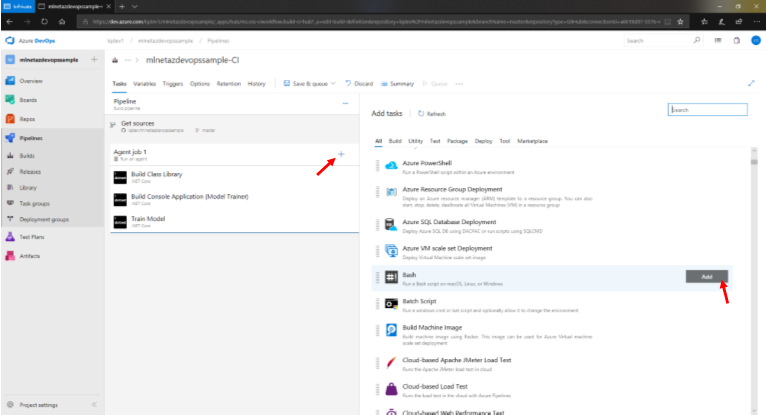The image size is (766, 415).
Task: Select Cloud-based Apache JMeter Load Test
Action: pyautogui.click(x=552, y=364)
